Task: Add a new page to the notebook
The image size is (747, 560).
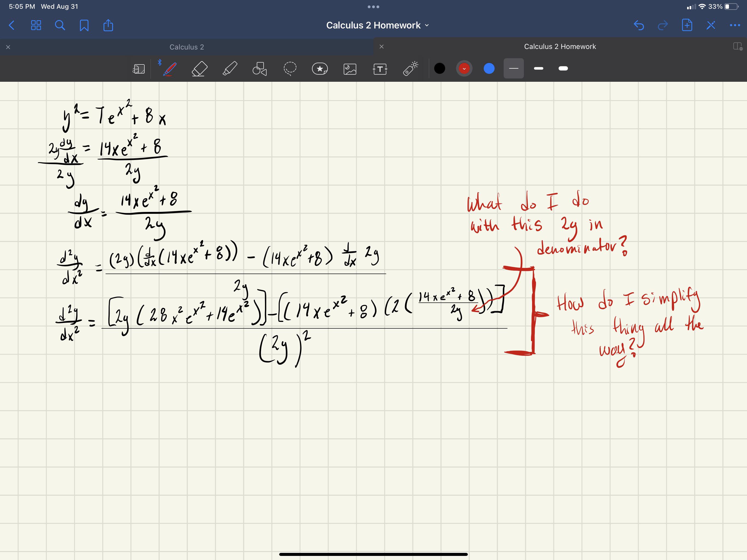Action: click(687, 25)
